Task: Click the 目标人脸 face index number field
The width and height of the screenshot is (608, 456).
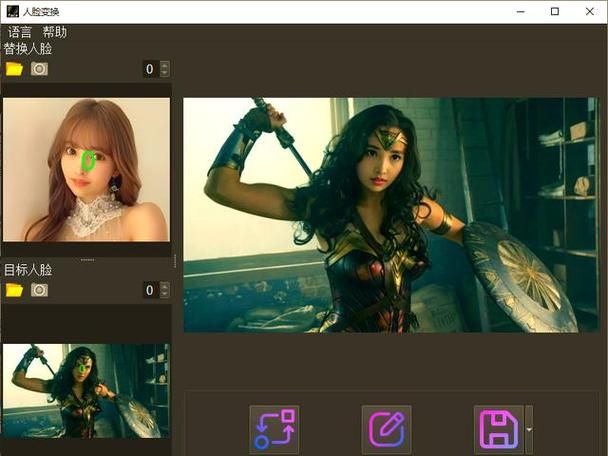Action: tap(150, 290)
